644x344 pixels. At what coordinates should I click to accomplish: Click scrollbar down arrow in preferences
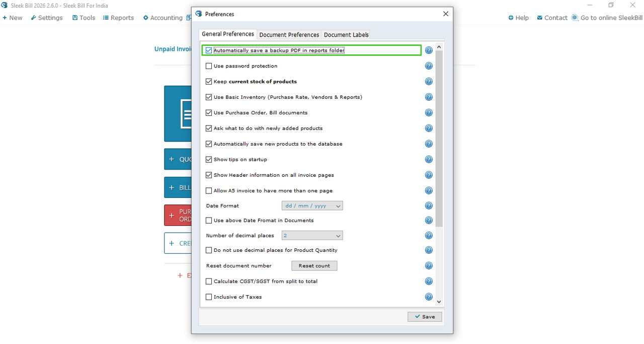439,302
